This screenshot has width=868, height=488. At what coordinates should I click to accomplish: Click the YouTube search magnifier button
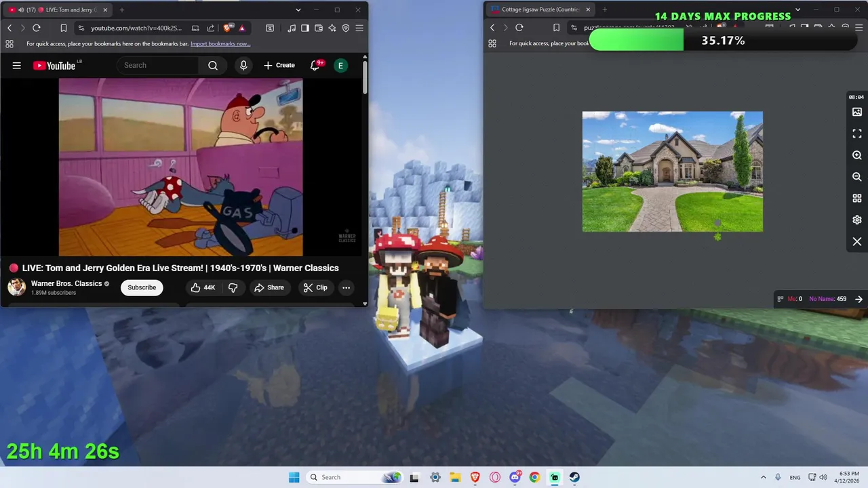pos(213,65)
